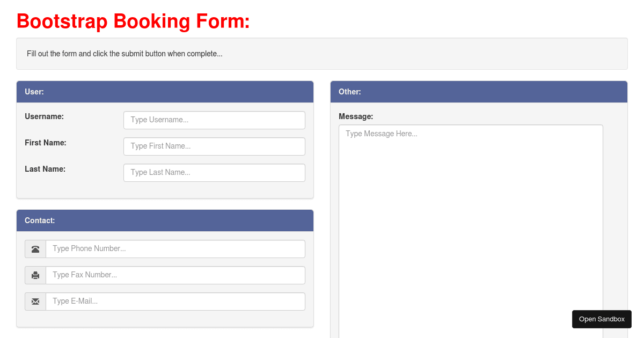Click the red Bootstrap Booking Form heading
Screen dimensions: 644x338
coord(132,21)
